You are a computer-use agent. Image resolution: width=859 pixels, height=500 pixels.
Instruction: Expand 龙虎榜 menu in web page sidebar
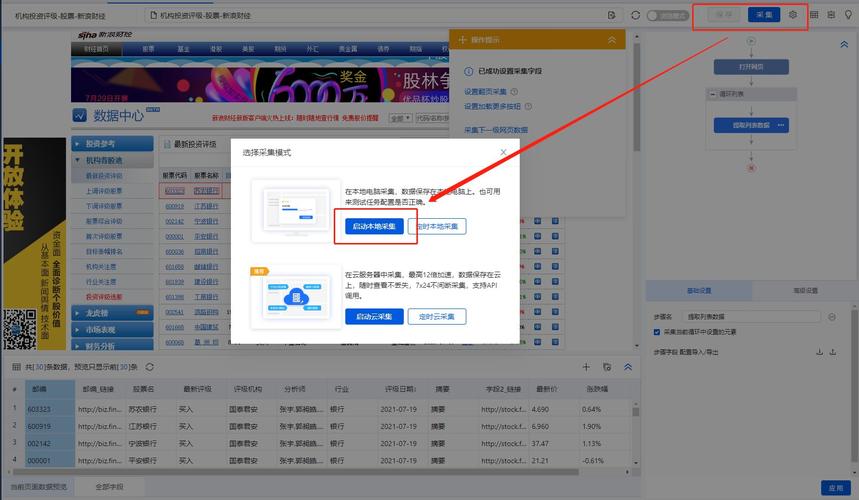tap(112, 313)
